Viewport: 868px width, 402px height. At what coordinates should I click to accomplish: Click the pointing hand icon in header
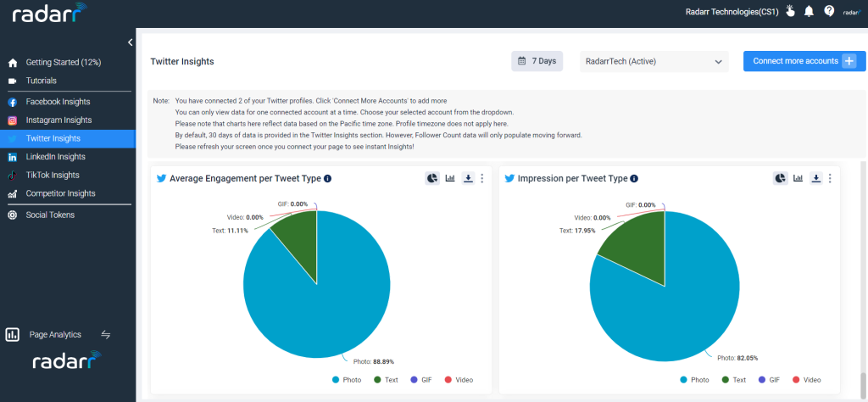click(791, 11)
